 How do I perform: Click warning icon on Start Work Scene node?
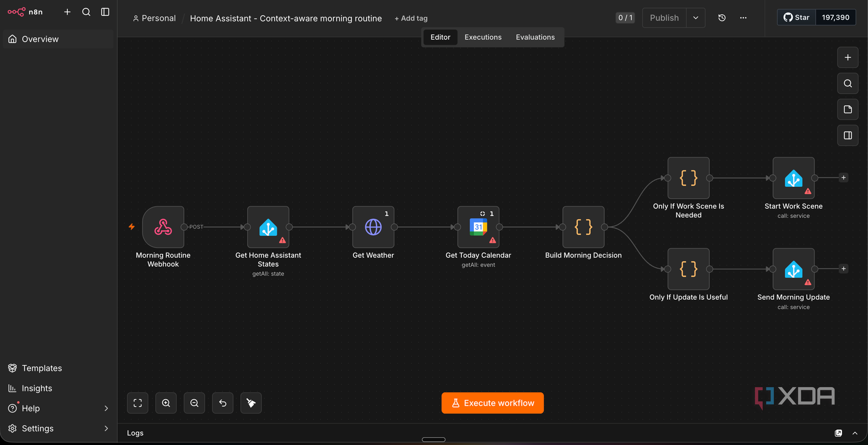click(808, 191)
